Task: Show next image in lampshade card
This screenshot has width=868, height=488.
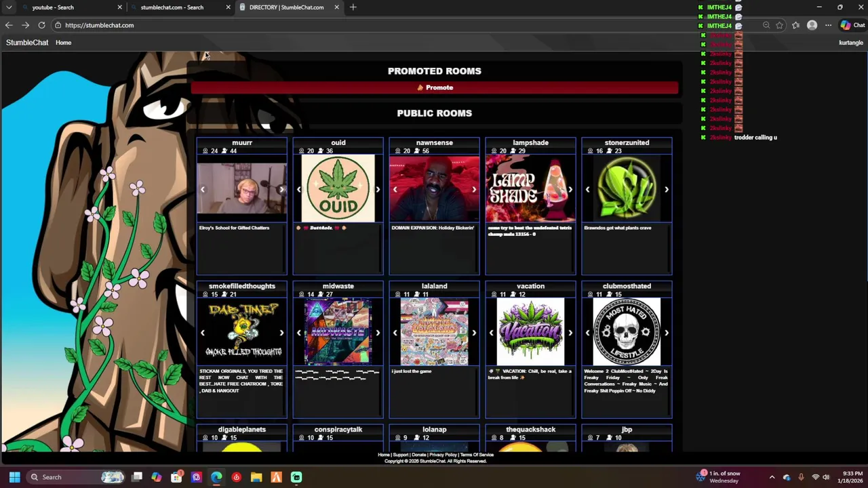Action: tap(570, 190)
